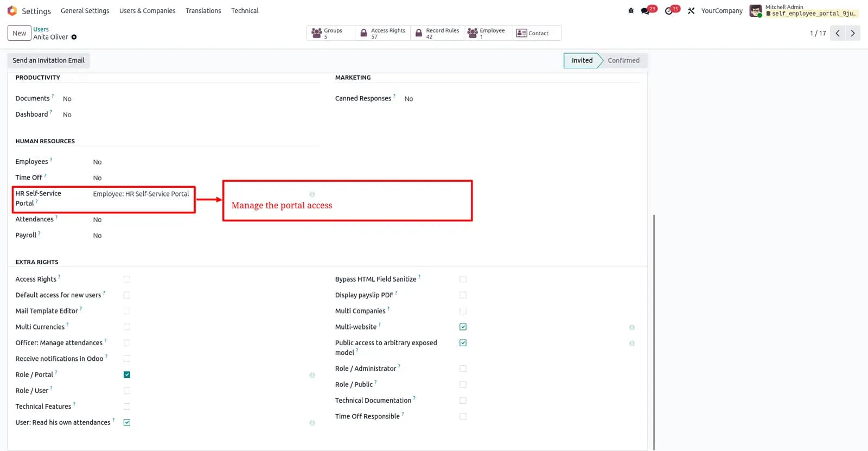Open General Settings menu
This screenshot has height=451, width=868.
(x=85, y=11)
